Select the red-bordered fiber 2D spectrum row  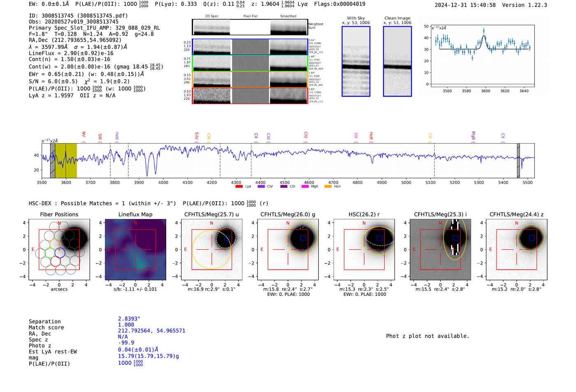(x=250, y=95)
